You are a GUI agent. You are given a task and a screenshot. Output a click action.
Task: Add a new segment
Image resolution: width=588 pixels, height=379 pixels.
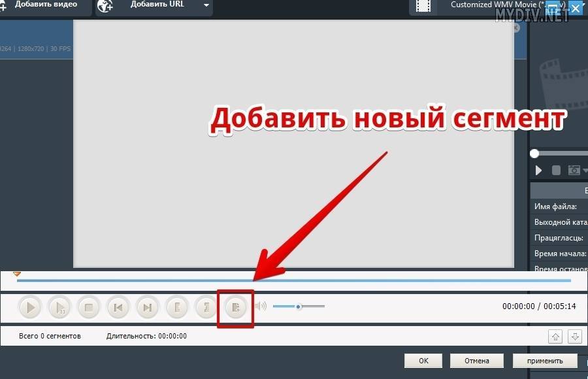coord(235,308)
